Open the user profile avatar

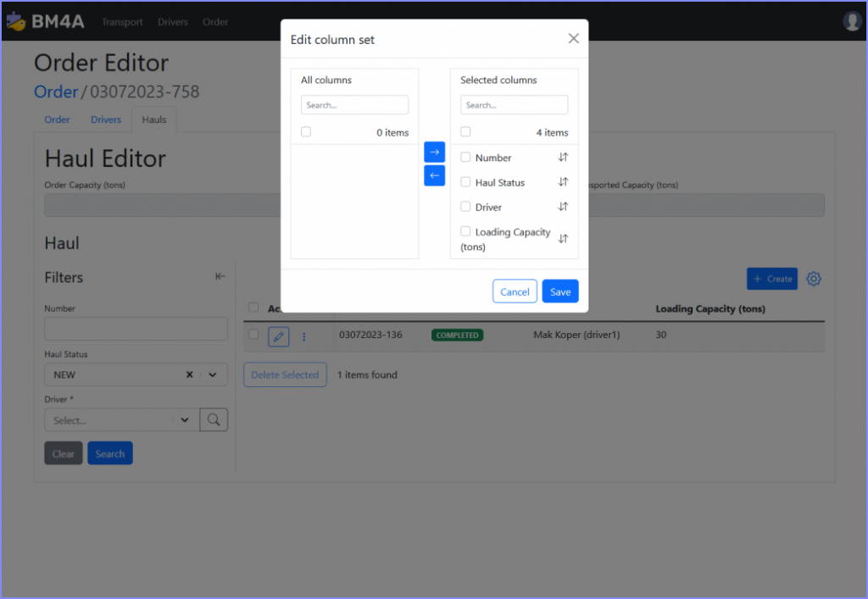coord(851,21)
